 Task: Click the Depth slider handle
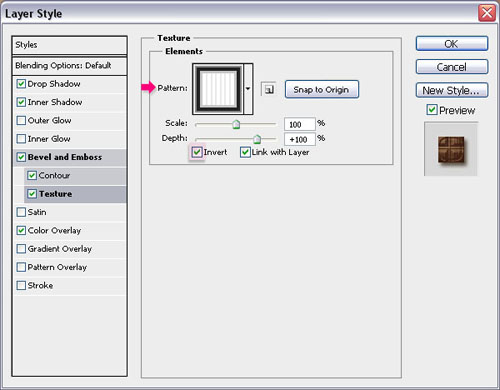point(257,139)
